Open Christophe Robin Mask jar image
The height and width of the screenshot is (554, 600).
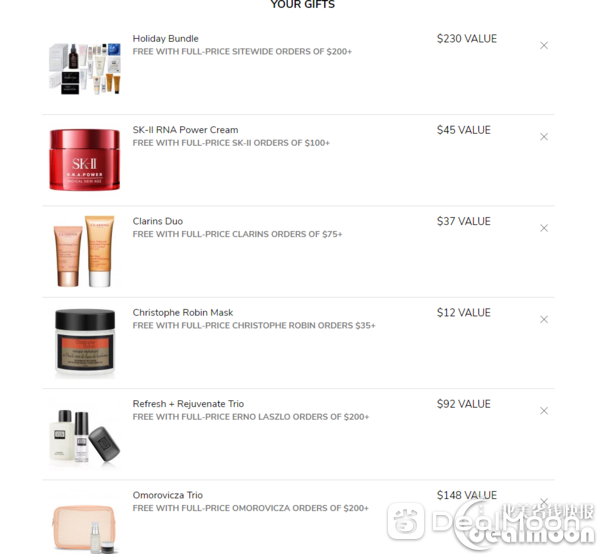[85, 343]
